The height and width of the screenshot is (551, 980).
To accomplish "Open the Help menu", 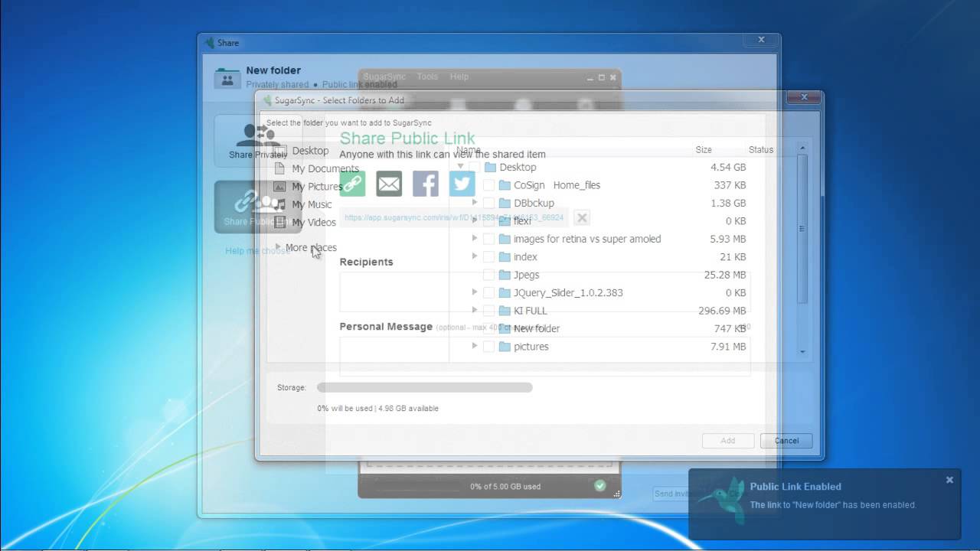I will [459, 77].
